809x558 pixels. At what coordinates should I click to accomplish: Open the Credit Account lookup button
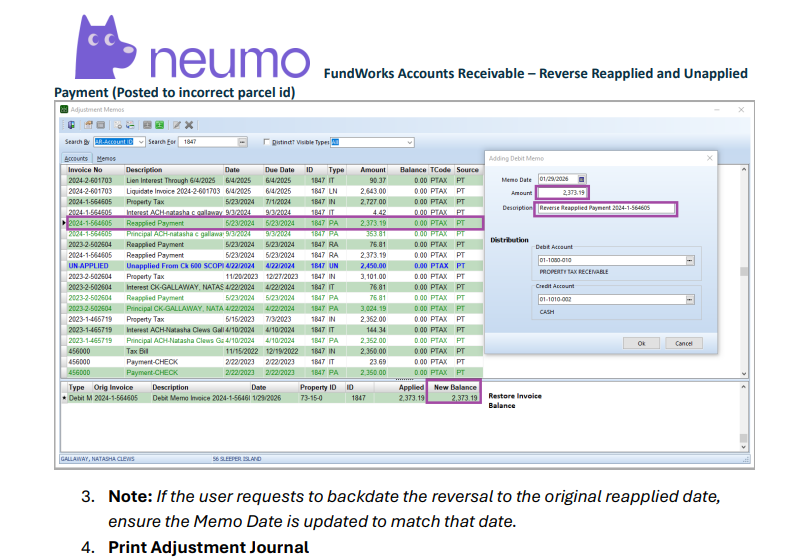coord(689,299)
